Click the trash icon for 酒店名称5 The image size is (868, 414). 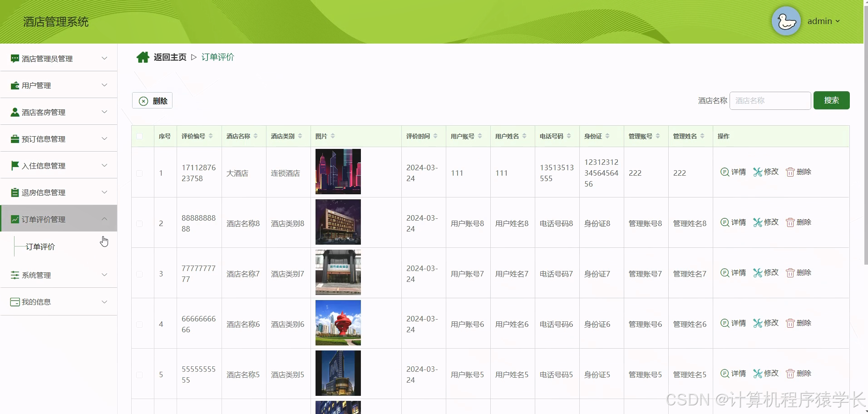tap(790, 374)
